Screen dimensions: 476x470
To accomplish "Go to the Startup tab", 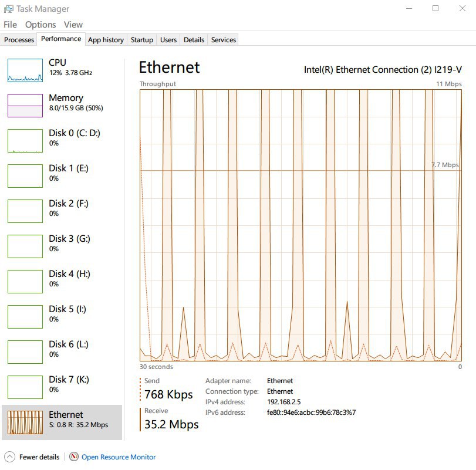I will point(142,40).
